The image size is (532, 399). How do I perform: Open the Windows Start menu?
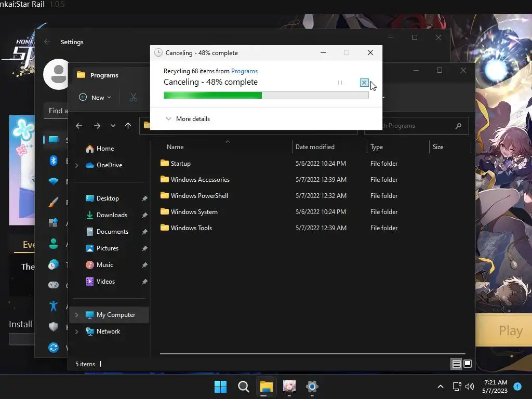220,387
